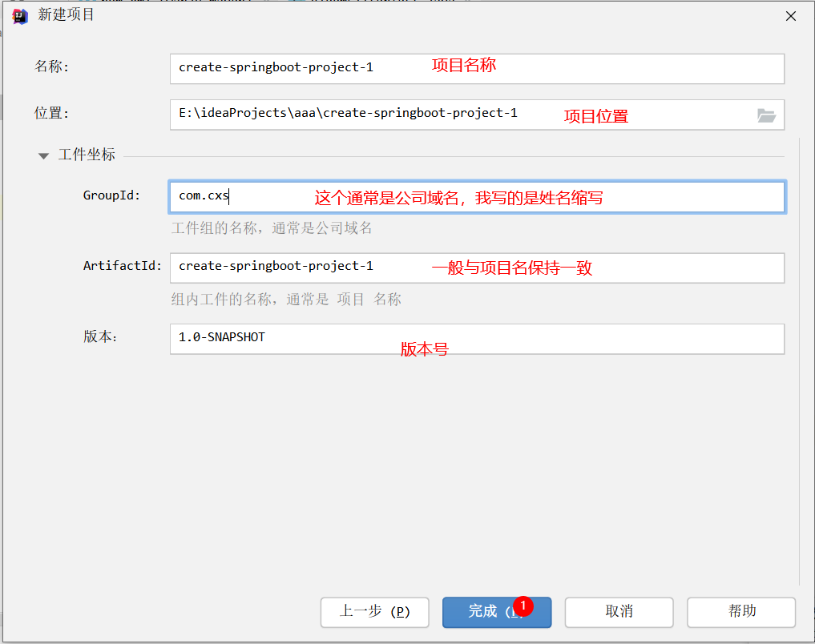
Task: Click the ArtifactId input field
Action: [477, 268]
